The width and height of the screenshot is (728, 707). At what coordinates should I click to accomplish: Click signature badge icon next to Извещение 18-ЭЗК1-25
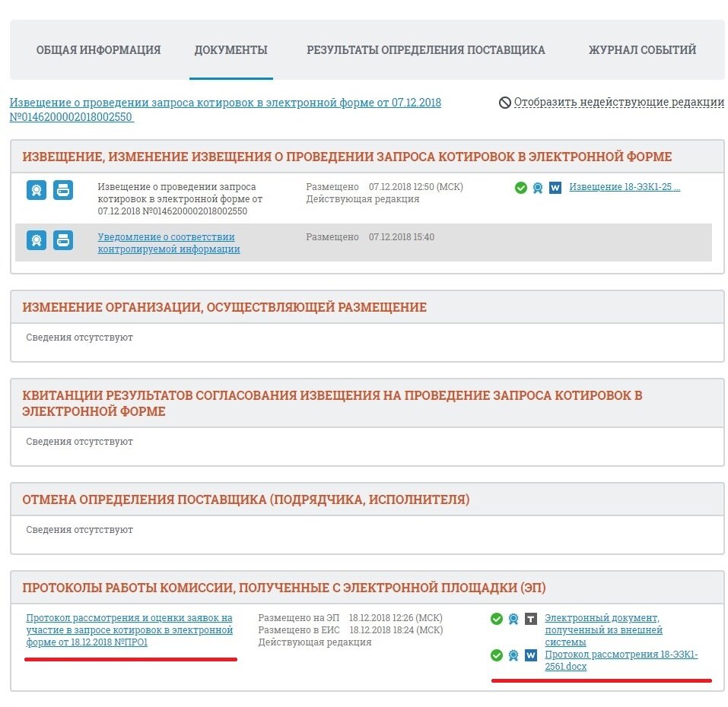[538, 188]
